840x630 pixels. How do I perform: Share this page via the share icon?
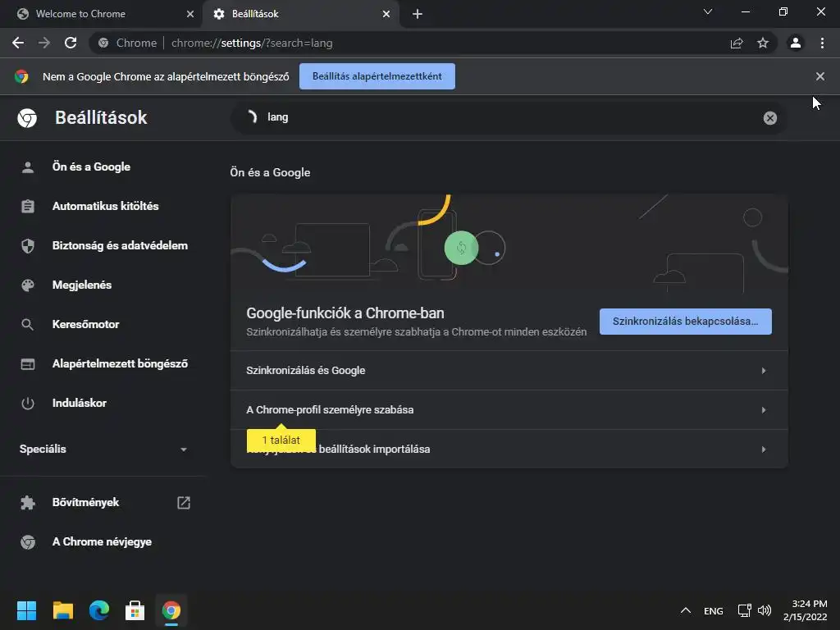[x=737, y=43]
